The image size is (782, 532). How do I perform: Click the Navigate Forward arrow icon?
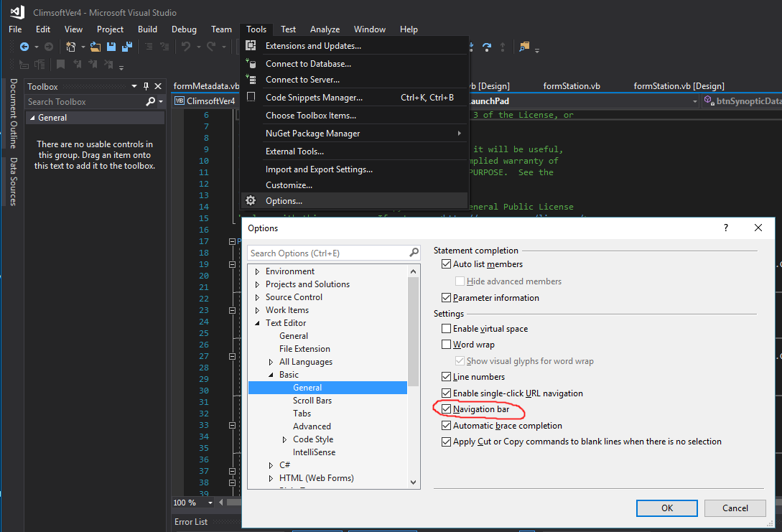49,47
